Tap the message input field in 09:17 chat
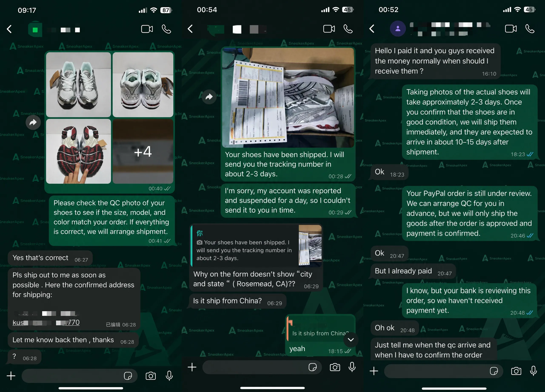Image resolution: width=545 pixels, height=392 pixels. click(x=80, y=376)
